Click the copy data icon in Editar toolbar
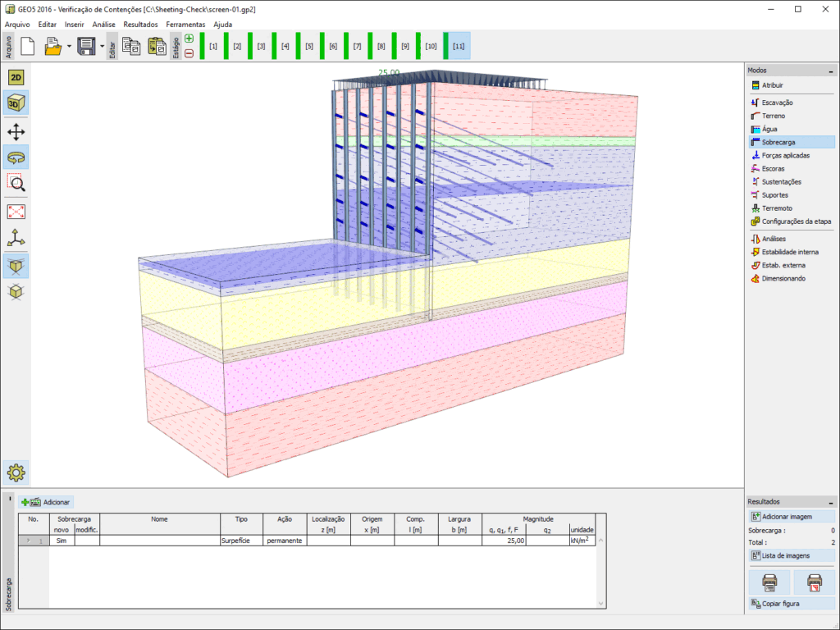The width and height of the screenshot is (840, 630). coord(131,46)
